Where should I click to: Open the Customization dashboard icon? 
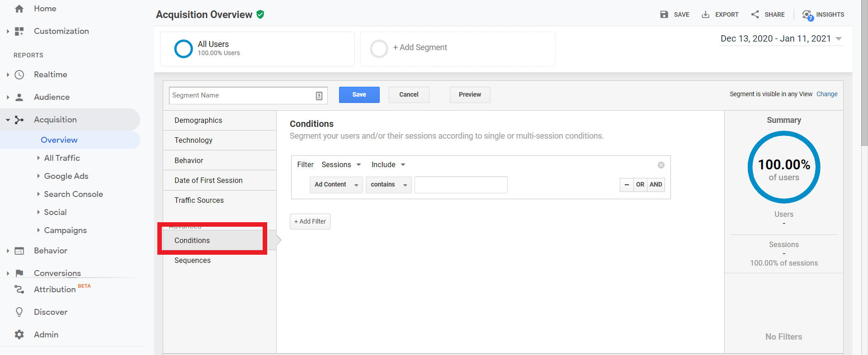point(19,31)
